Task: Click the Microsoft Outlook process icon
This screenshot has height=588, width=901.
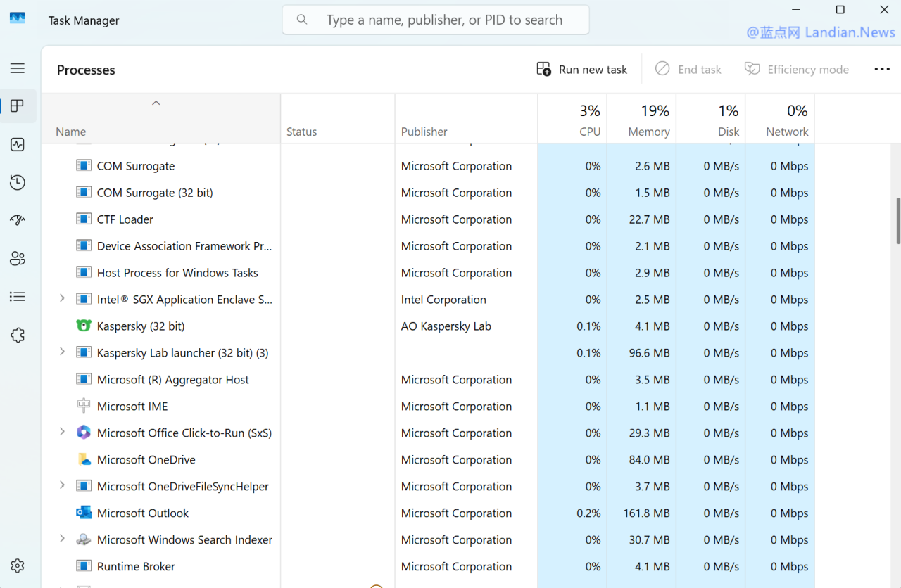Action: 84,513
